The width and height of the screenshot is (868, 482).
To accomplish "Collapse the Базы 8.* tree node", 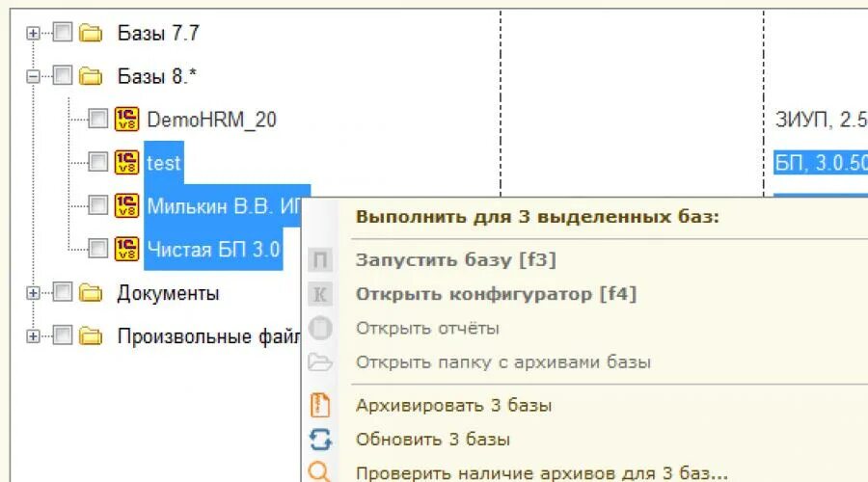I will [33, 76].
